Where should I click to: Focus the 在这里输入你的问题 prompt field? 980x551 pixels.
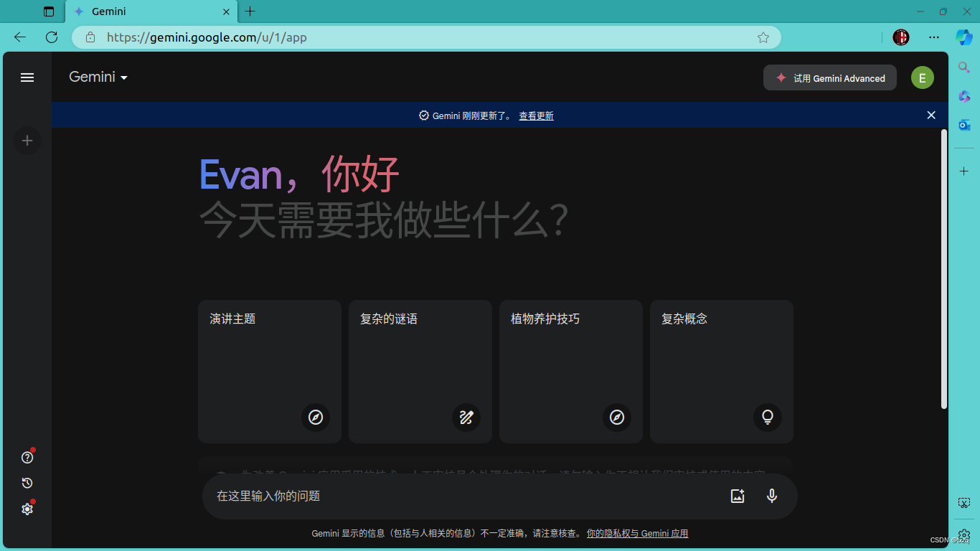tap(466, 496)
